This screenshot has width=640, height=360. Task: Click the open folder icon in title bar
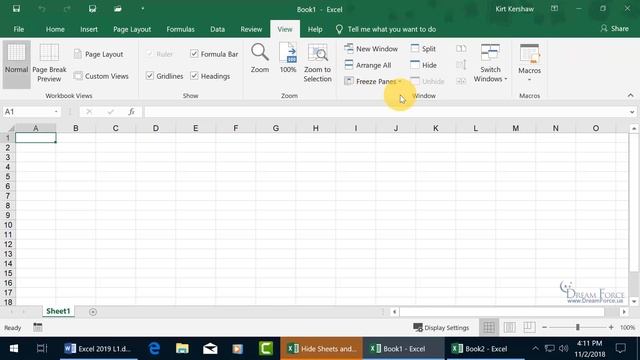118,9
